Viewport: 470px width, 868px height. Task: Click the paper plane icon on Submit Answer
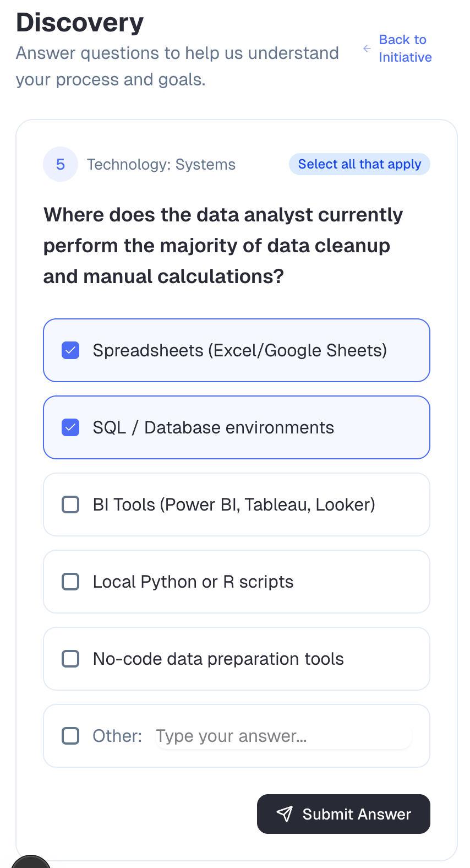(285, 814)
